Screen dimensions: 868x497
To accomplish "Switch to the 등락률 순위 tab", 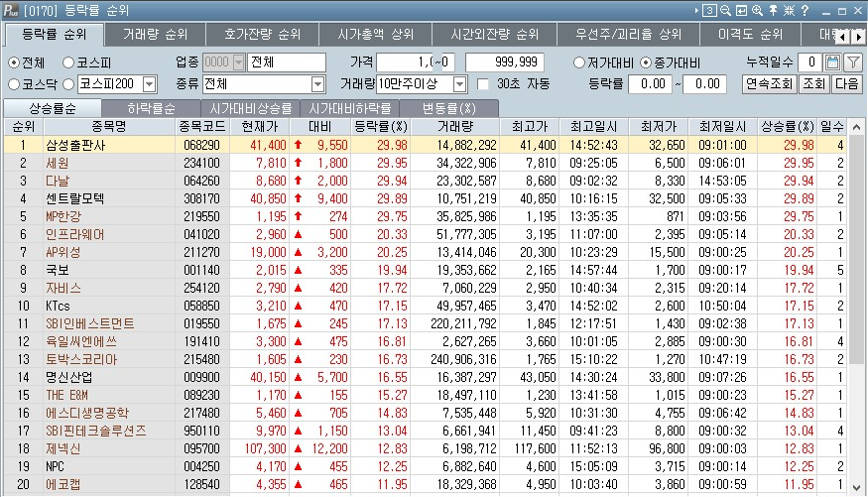I will click(x=54, y=35).
